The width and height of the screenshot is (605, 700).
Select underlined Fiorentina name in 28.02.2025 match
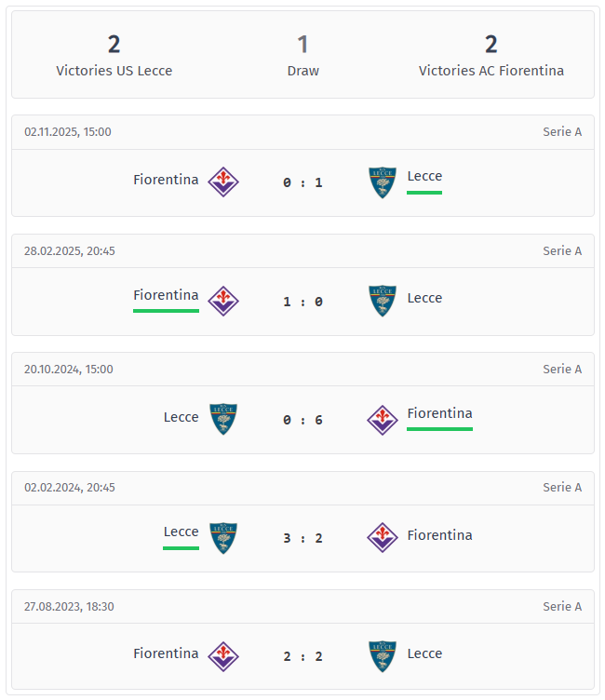166,295
